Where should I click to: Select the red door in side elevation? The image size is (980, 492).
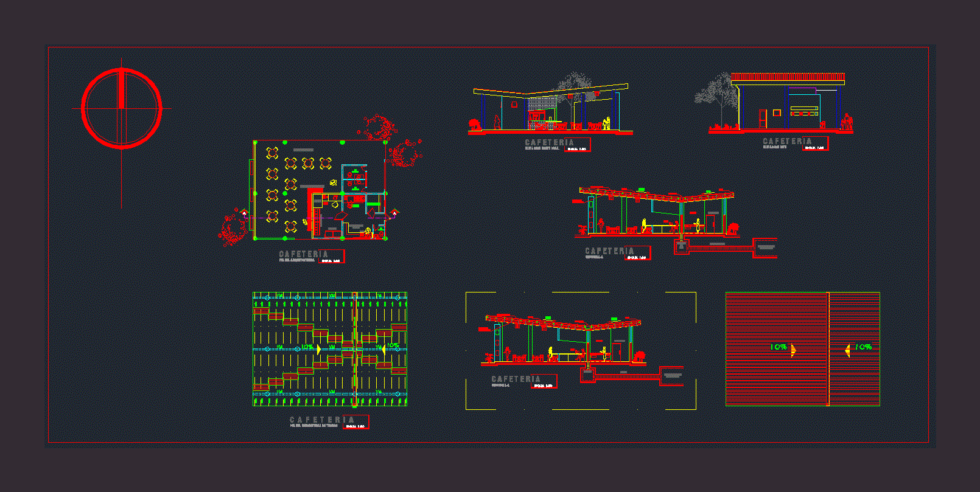[763, 118]
